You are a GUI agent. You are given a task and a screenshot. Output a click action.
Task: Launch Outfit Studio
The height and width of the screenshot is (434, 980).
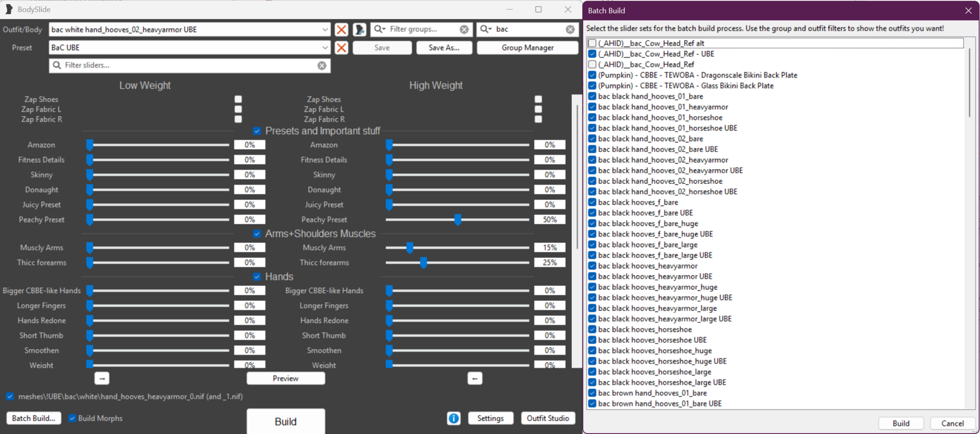coord(548,418)
